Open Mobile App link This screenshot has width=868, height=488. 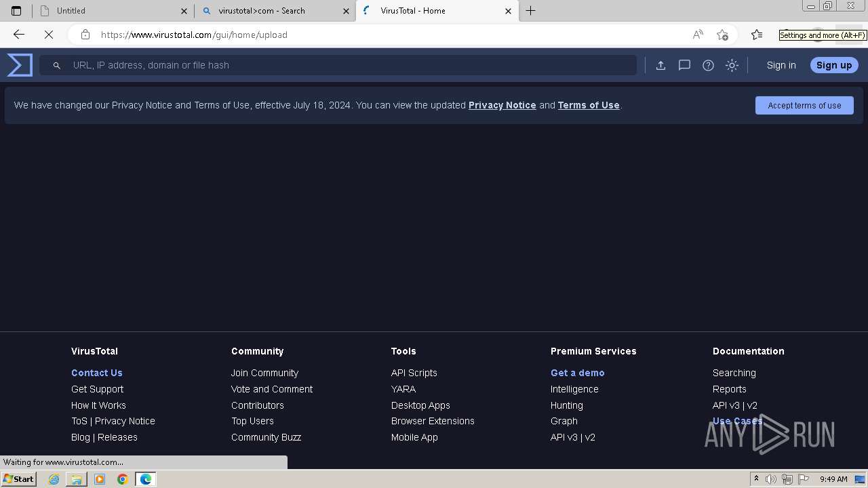(x=414, y=437)
